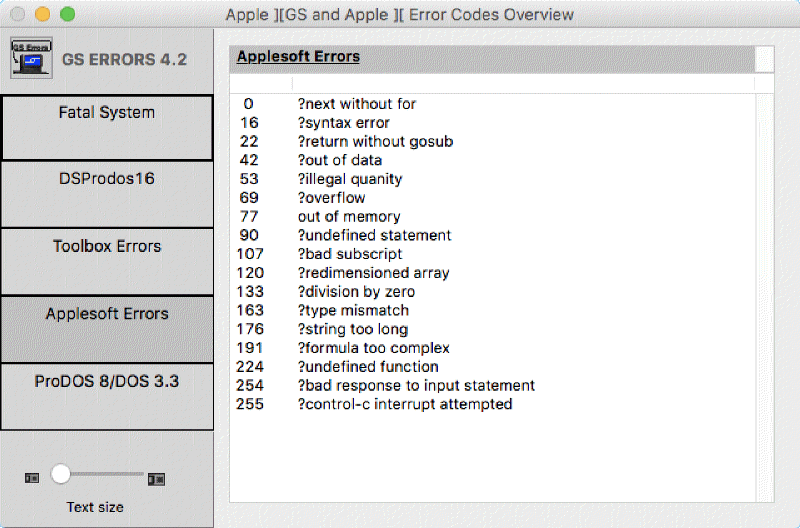Click the vertical scrollbar of the error list
Viewport: 800px width, 528px height.
click(764, 297)
